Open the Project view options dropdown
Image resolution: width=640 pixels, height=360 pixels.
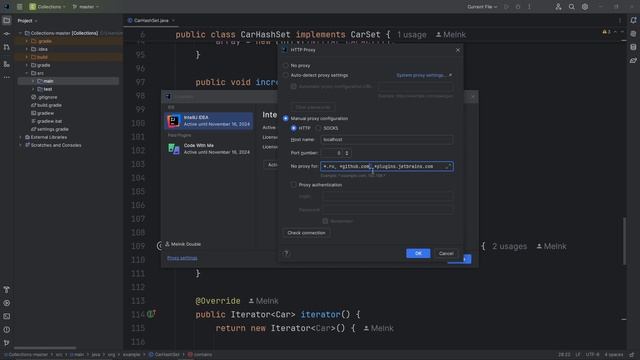36,20
